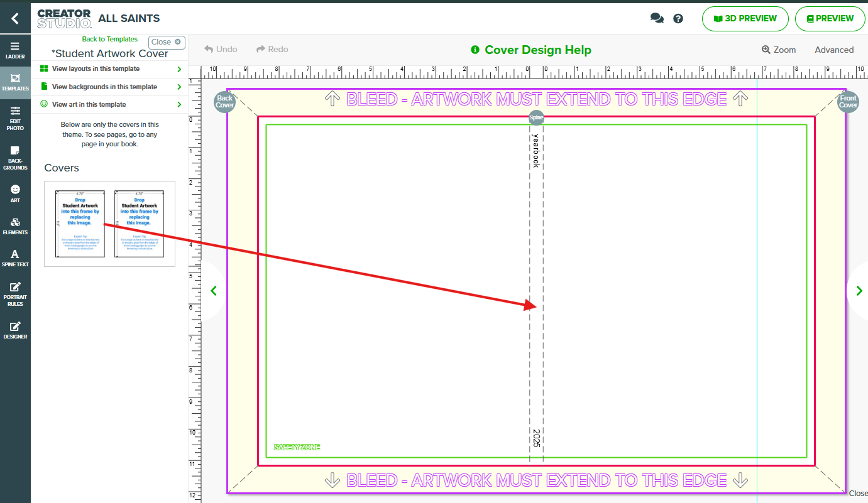
Task: Open the Zoom control
Action: tap(779, 50)
